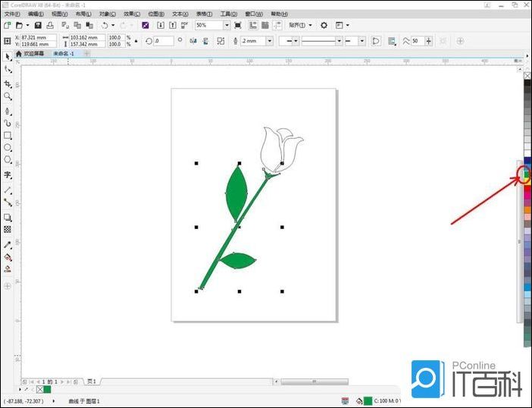Select the Eyedropper tool
The width and height of the screenshot is (532, 408).
(x=8, y=245)
